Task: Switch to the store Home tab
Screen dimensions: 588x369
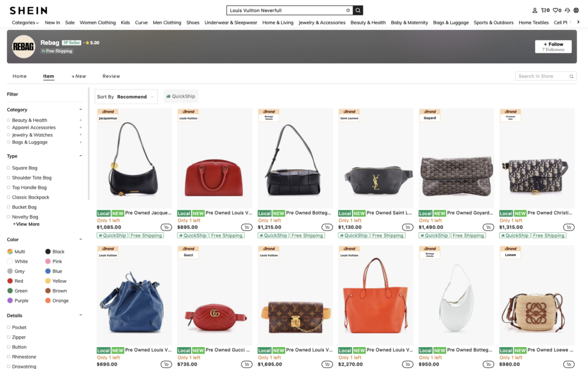Action: [20, 76]
